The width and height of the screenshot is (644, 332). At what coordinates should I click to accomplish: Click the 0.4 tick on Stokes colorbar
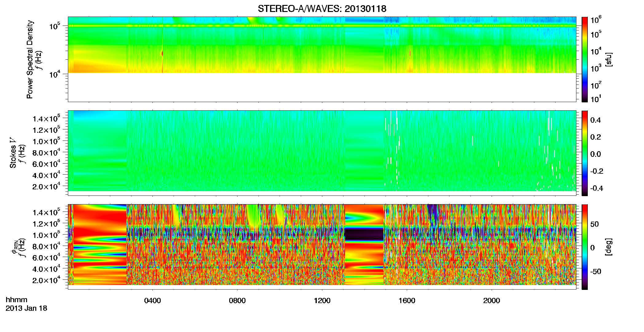pyautogui.click(x=595, y=120)
